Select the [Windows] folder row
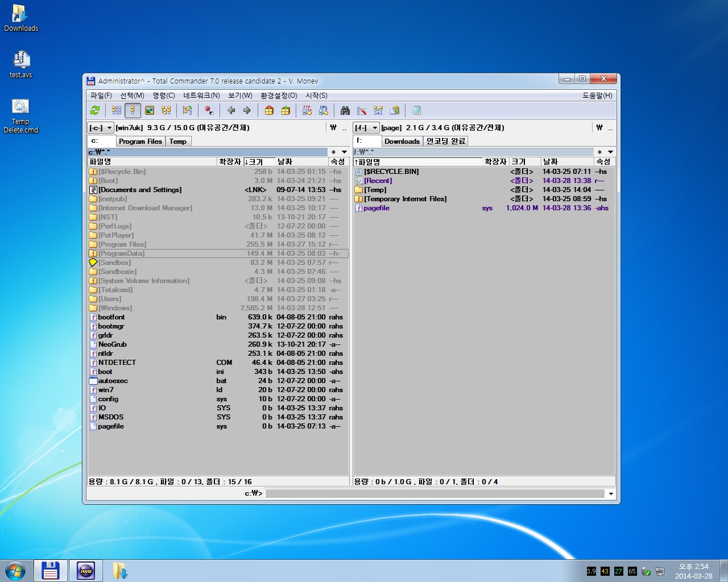 click(x=218, y=308)
